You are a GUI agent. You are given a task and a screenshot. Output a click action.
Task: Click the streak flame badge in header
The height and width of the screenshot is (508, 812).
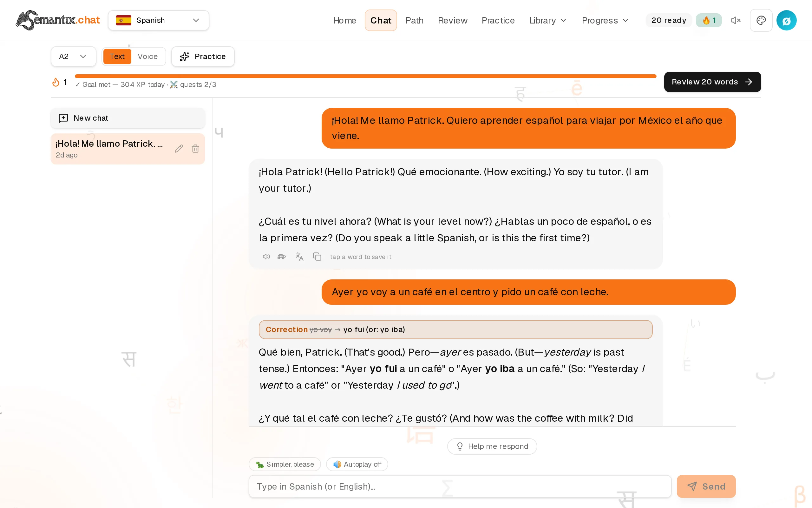point(709,20)
